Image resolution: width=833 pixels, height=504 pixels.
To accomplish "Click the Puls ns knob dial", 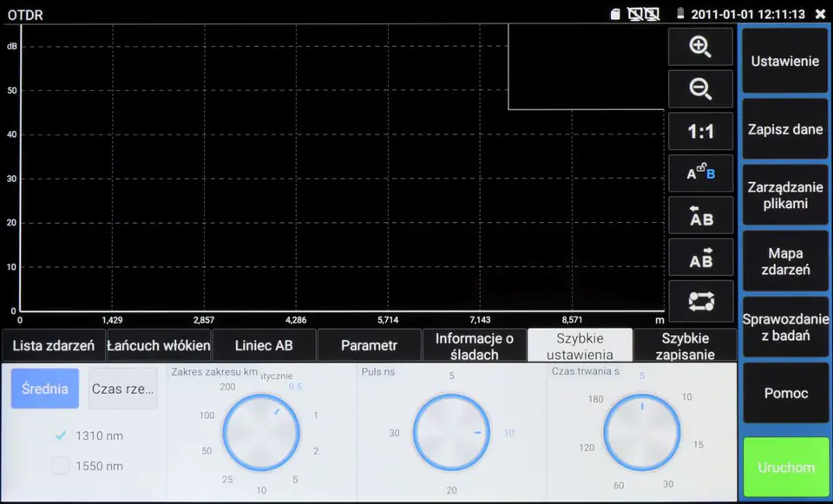I will [451, 432].
